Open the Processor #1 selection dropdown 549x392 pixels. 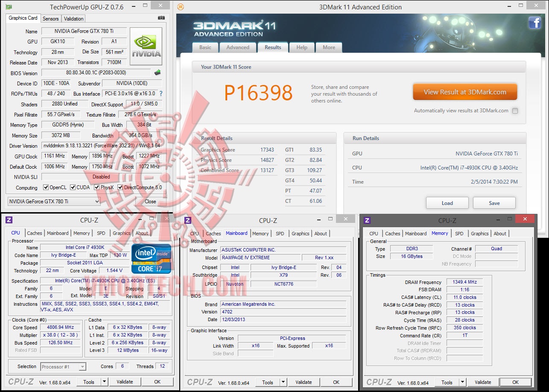[63, 366]
